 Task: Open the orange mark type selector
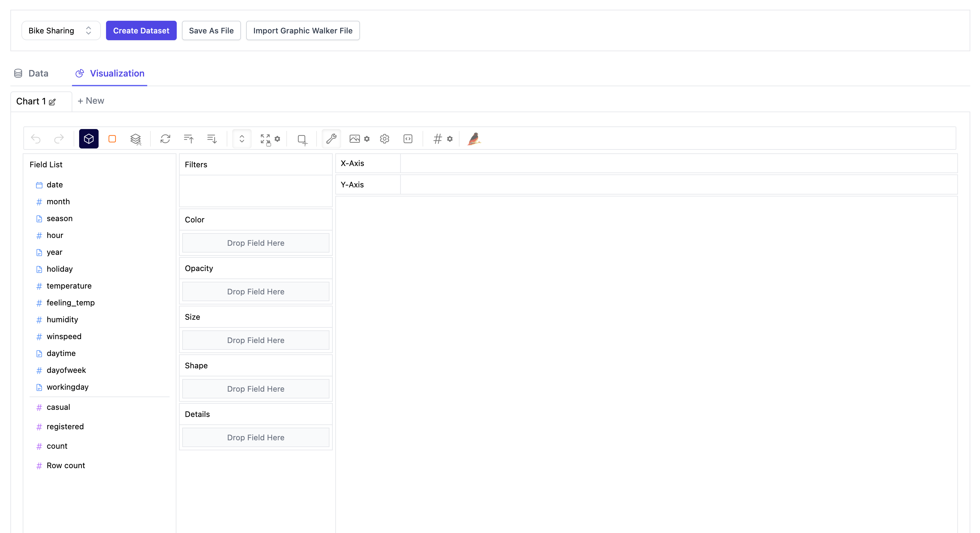pyautogui.click(x=112, y=139)
